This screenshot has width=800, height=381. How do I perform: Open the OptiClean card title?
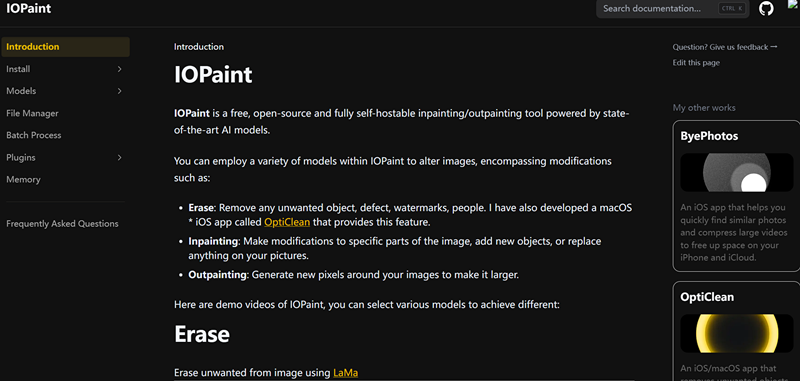pos(707,297)
